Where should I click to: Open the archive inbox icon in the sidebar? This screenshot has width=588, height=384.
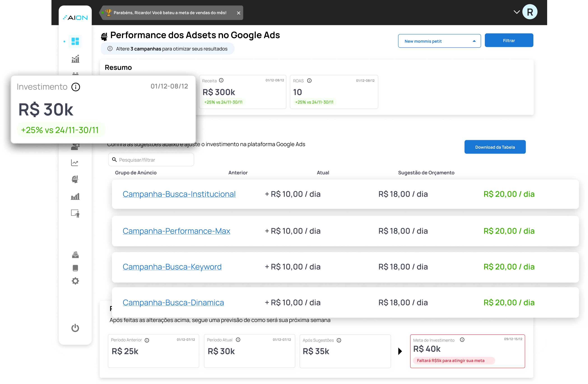click(75, 254)
